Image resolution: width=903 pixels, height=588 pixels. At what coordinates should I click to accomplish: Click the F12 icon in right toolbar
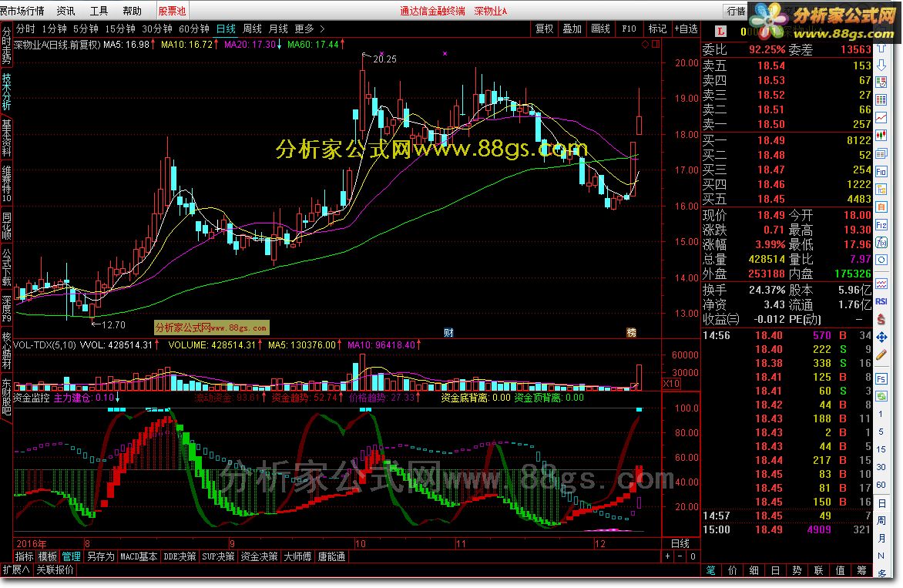point(881,224)
